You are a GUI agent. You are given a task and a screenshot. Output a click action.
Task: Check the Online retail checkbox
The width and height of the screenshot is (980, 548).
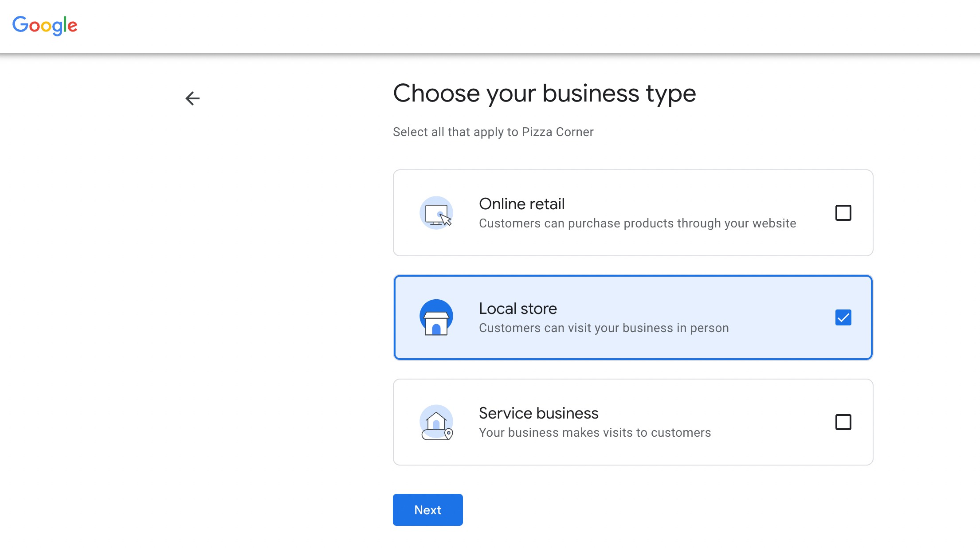point(843,213)
